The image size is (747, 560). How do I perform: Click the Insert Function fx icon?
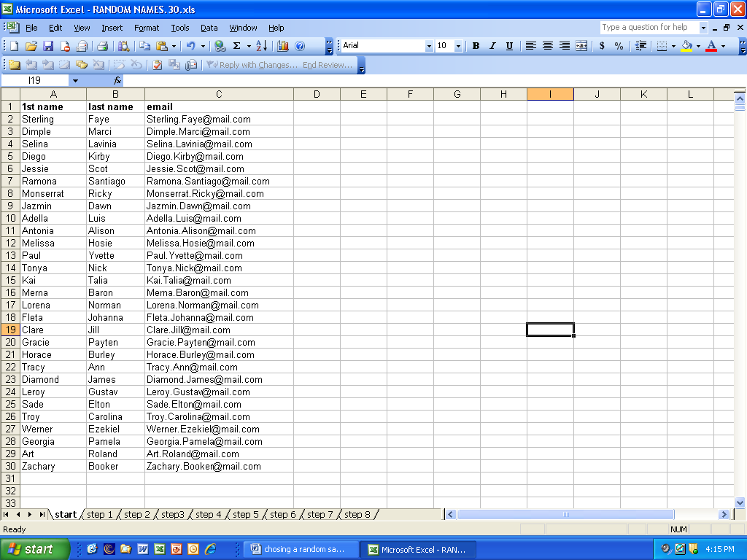(x=117, y=80)
